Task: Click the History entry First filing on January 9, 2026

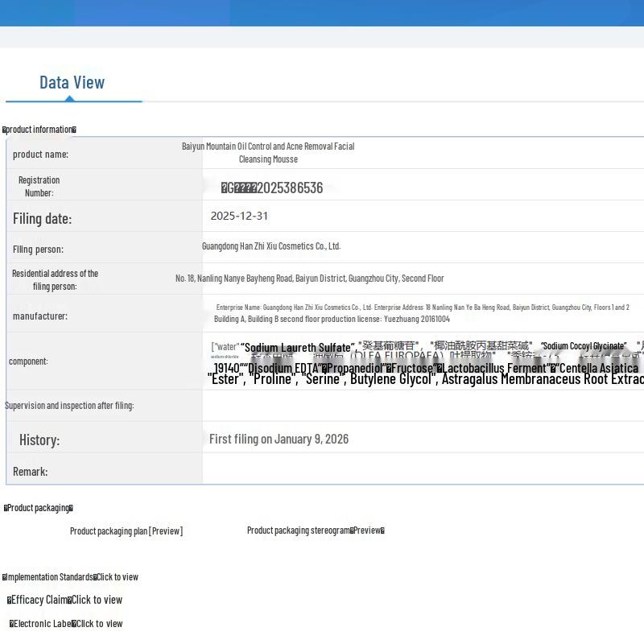Action: 279,440
